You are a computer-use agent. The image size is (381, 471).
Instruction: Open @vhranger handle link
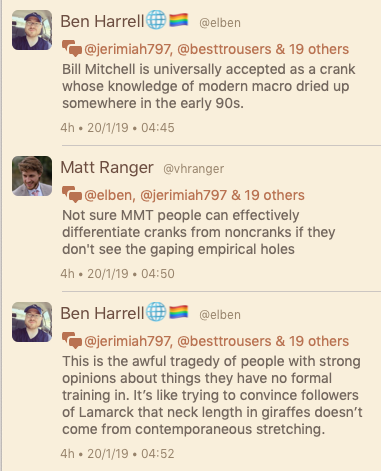point(193,169)
